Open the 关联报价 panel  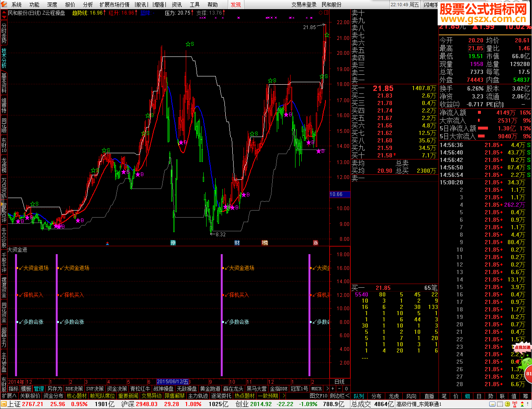point(30,396)
